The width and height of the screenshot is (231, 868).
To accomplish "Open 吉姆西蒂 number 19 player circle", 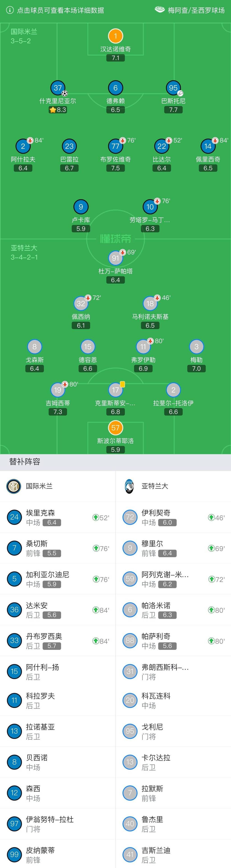I will 58,390.
